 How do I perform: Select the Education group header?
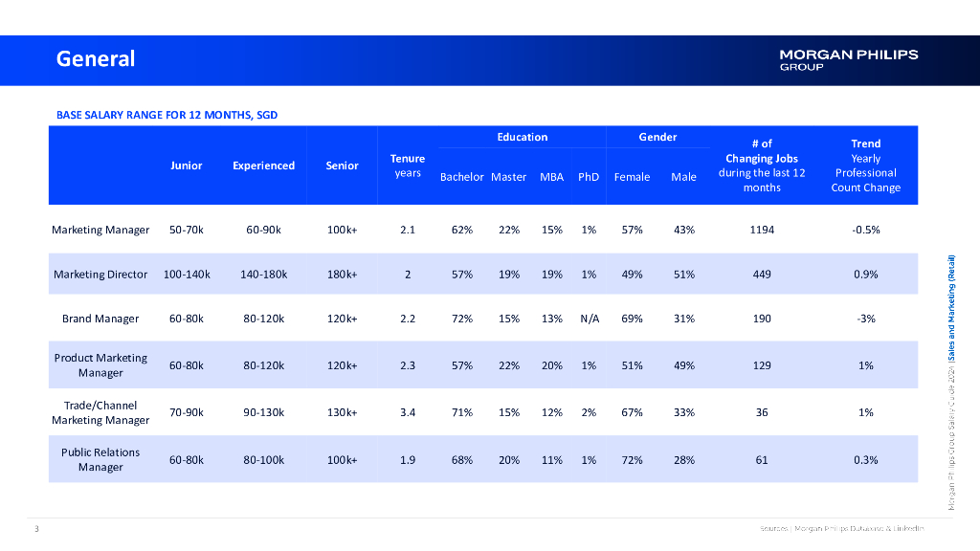click(522, 137)
